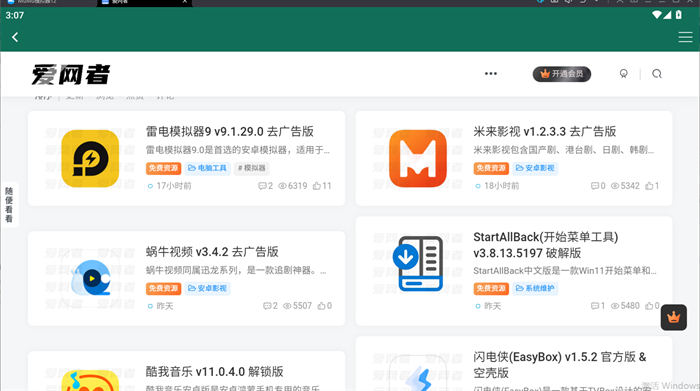Open the notification bulb icon in header
Screen dimensions: 700x391
tap(624, 74)
